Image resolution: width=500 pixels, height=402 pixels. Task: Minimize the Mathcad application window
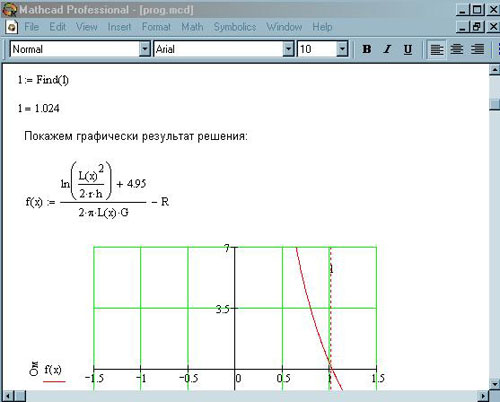click(462, 10)
